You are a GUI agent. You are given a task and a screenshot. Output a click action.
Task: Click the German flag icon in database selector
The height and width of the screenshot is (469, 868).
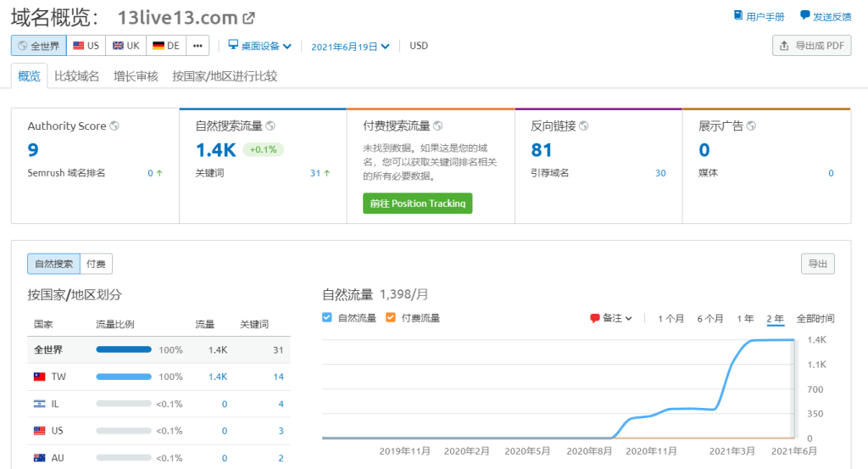pyautogui.click(x=159, y=46)
